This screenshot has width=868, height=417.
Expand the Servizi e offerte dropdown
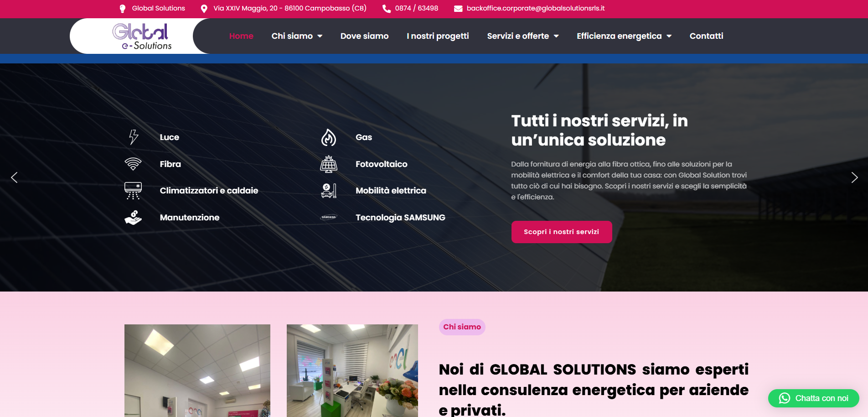click(x=522, y=36)
